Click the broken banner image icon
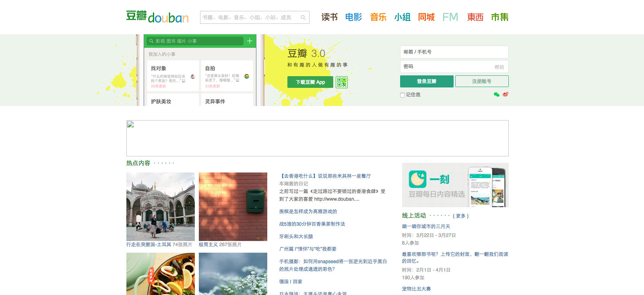Viewport: 644px width, 295px height. (130, 124)
